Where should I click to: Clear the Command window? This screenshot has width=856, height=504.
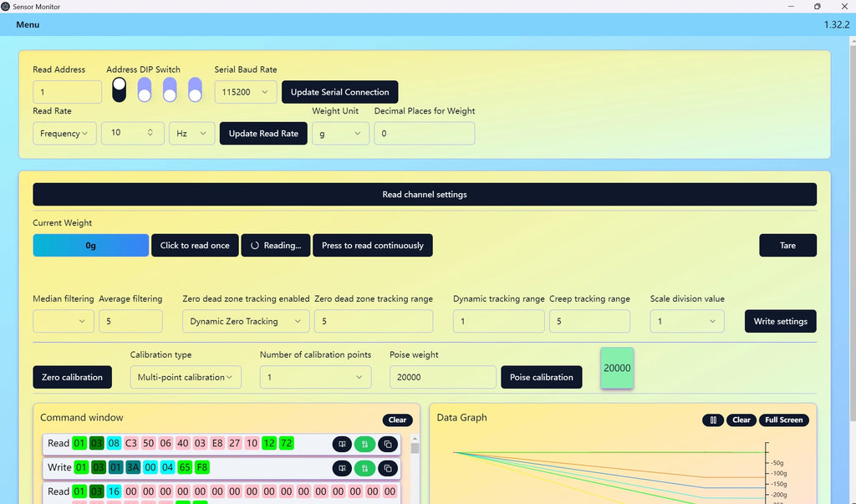pos(397,420)
